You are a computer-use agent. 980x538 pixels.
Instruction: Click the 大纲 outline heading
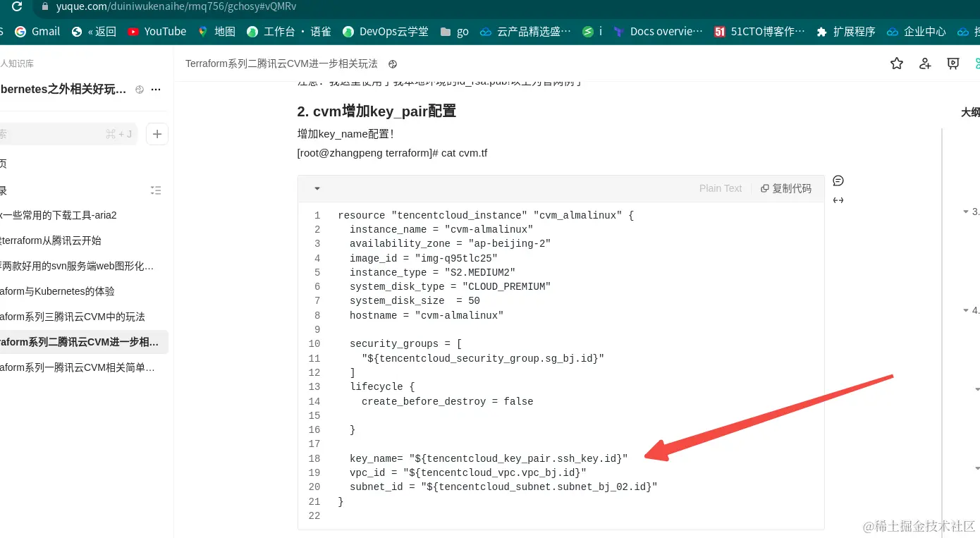coord(970,112)
